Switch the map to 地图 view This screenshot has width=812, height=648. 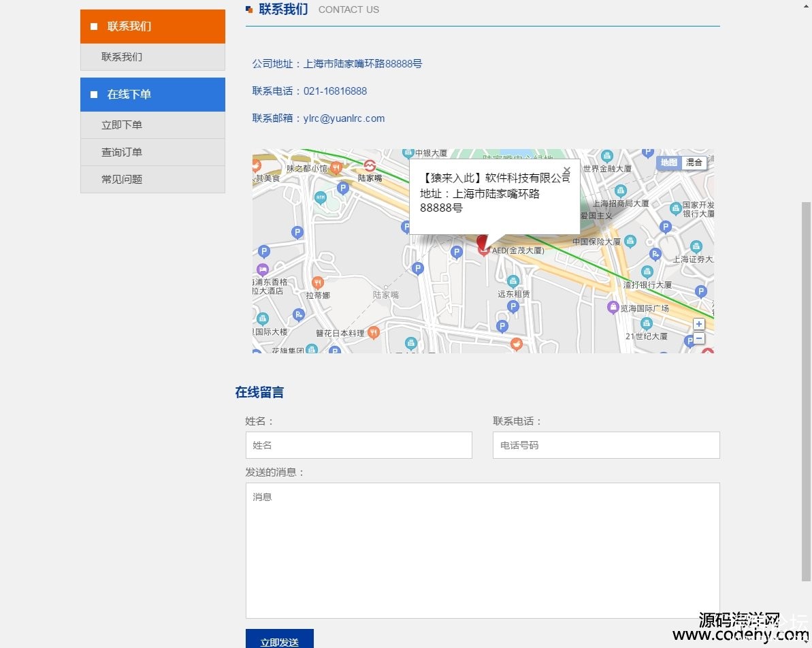click(669, 163)
